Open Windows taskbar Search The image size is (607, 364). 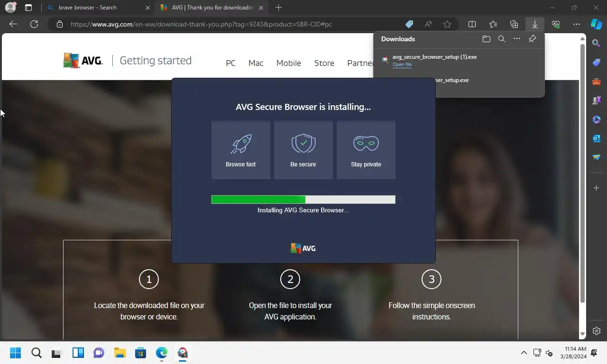click(x=37, y=353)
